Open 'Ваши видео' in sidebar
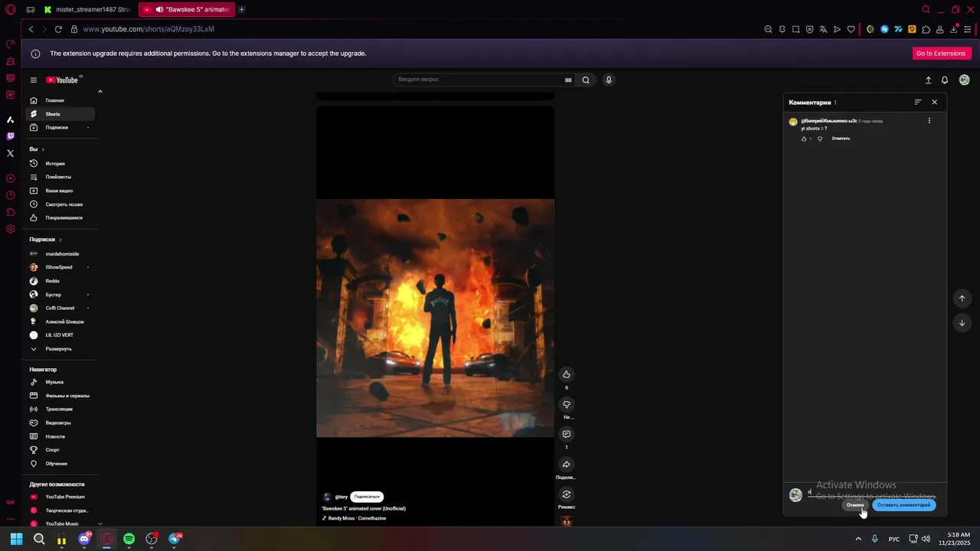This screenshot has height=551, width=980. tap(60, 191)
